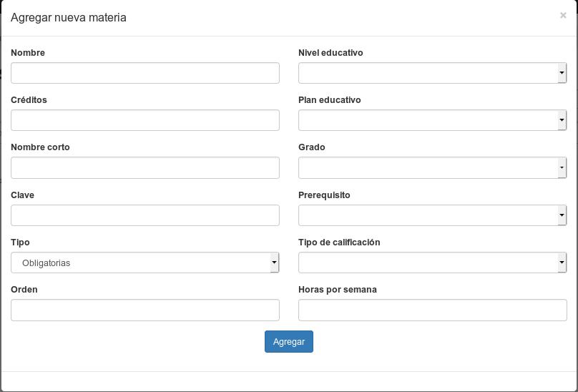This screenshot has height=392, width=578.
Task: Focus the Créditos input field
Action: (145, 120)
